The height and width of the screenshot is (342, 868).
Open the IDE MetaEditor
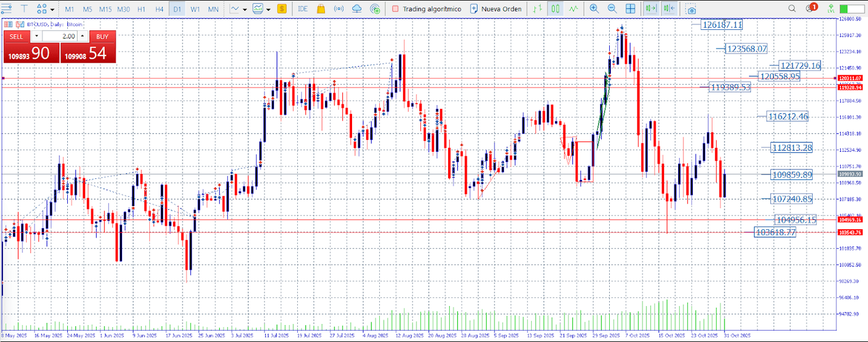[303, 9]
